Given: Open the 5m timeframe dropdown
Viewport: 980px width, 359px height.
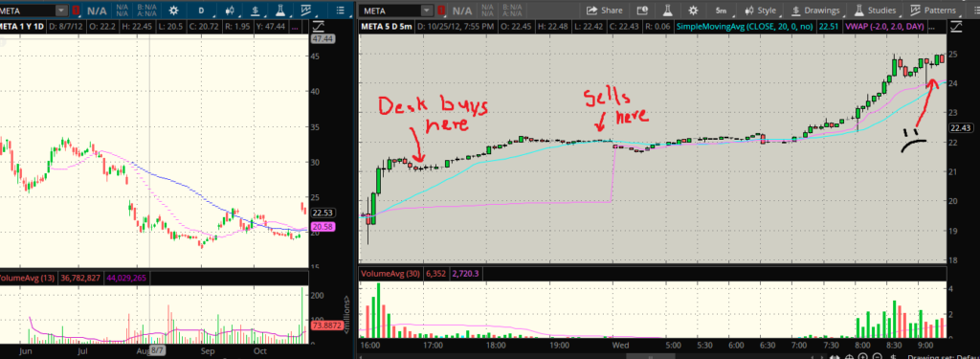Looking at the screenshot, I should tap(721, 10).
